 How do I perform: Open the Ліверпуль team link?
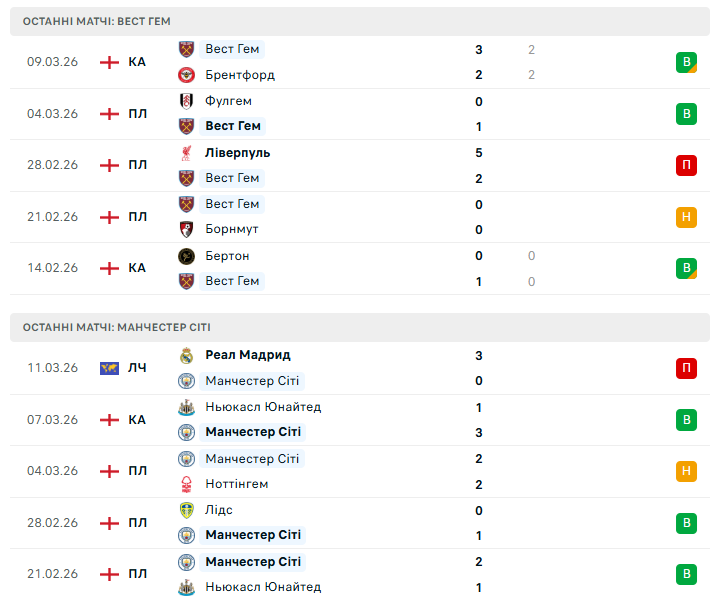tap(238, 153)
